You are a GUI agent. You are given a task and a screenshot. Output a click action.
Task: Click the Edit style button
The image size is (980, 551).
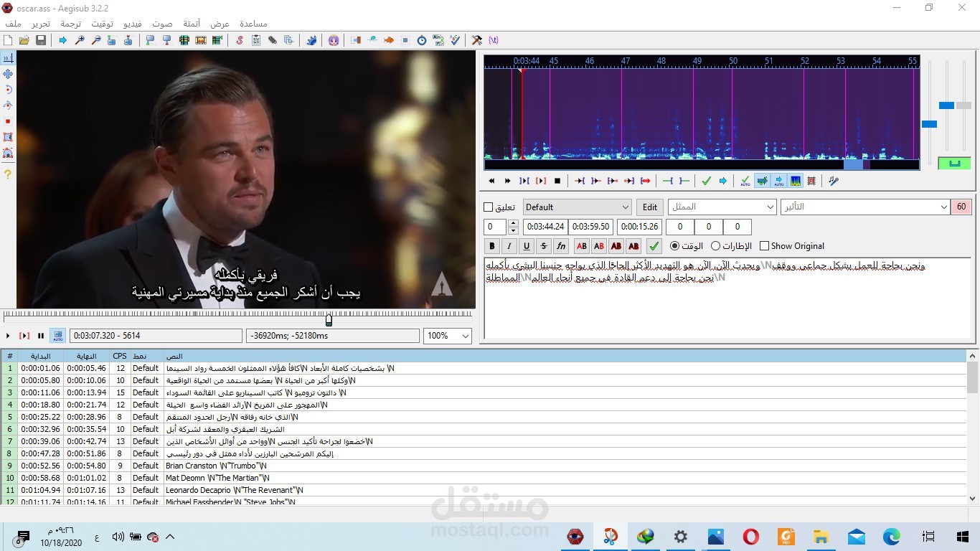click(x=649, y=207)
